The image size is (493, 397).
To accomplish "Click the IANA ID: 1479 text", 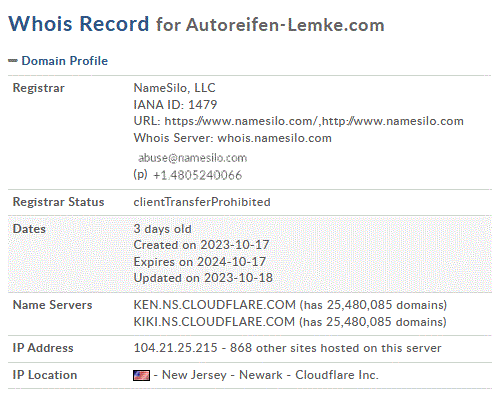I will (x=175, y=105).
